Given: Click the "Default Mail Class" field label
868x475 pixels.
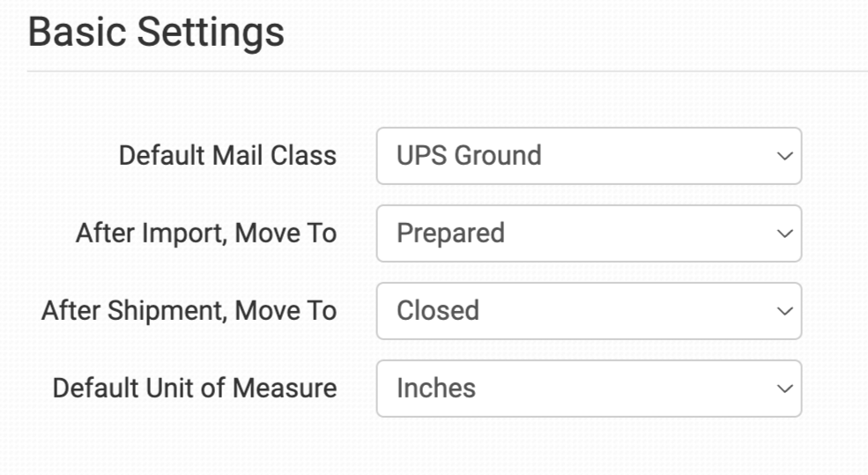Looking at the screenshot, I should point(227,156).
